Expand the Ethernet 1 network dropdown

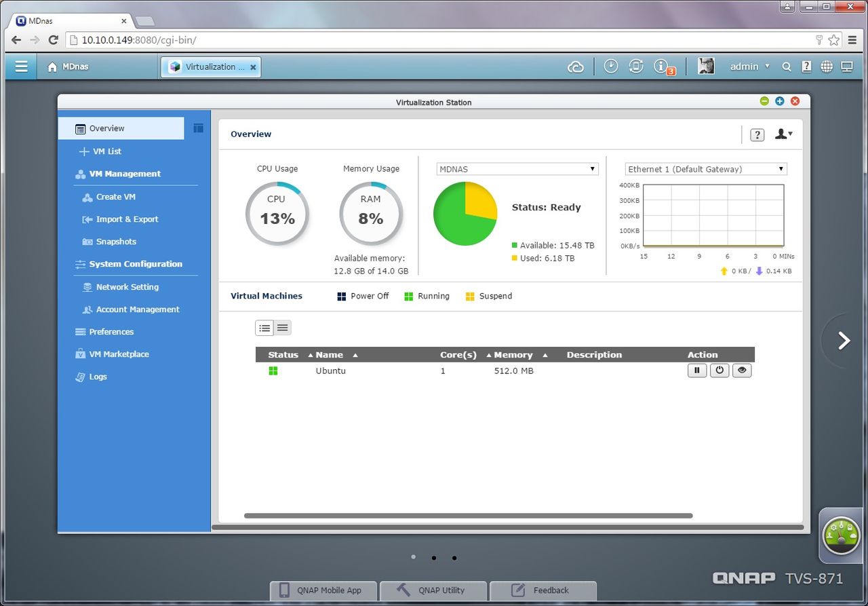coord(706,169)
